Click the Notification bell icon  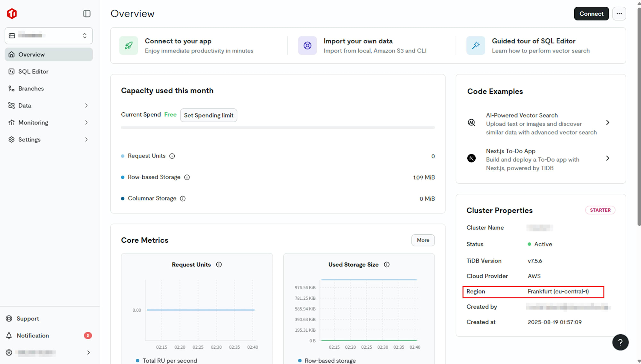[9, 336]
